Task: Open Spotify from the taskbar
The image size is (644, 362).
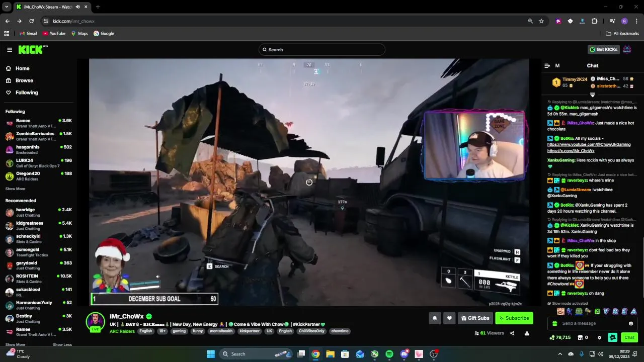Action: point(389,354)
